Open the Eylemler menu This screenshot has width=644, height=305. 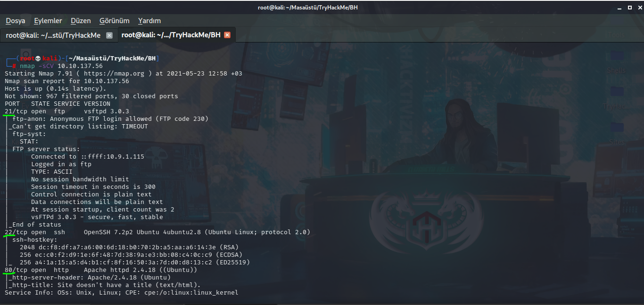[x=48, y=21]
